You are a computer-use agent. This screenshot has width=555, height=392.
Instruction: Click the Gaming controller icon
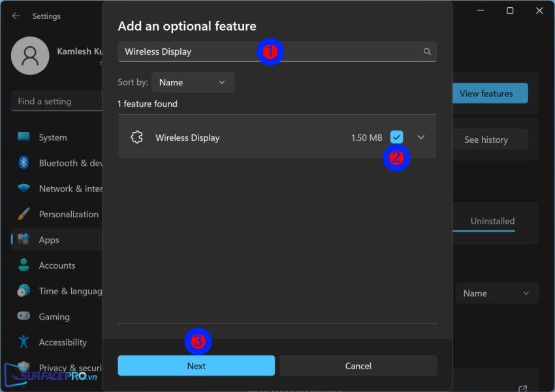click(x=24, y=316)
